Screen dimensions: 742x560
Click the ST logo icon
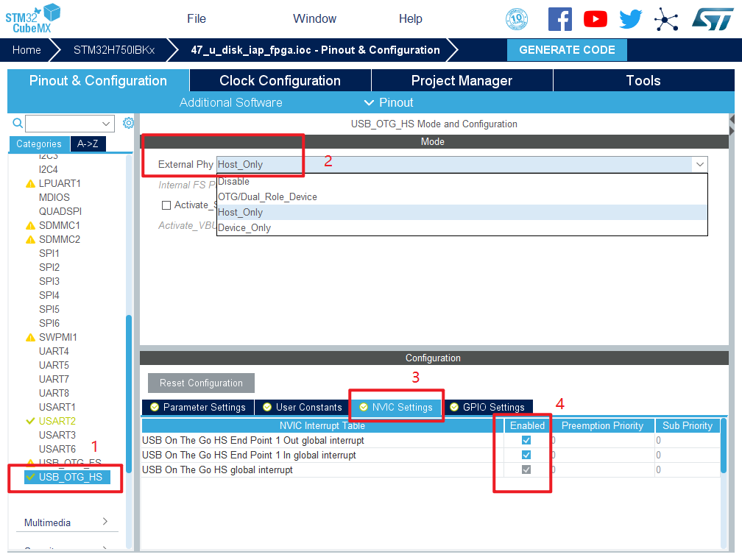click(712, 19)
